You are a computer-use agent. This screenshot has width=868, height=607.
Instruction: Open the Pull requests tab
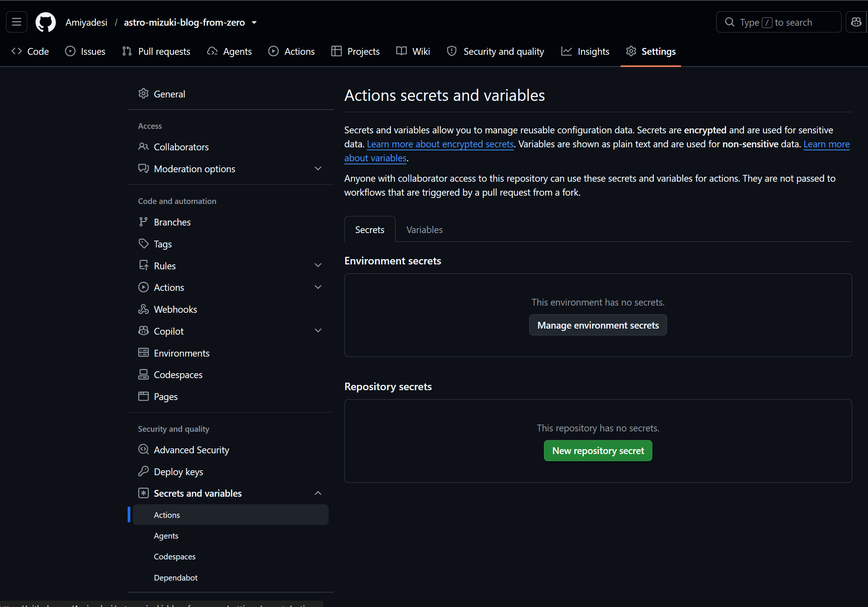156,51
